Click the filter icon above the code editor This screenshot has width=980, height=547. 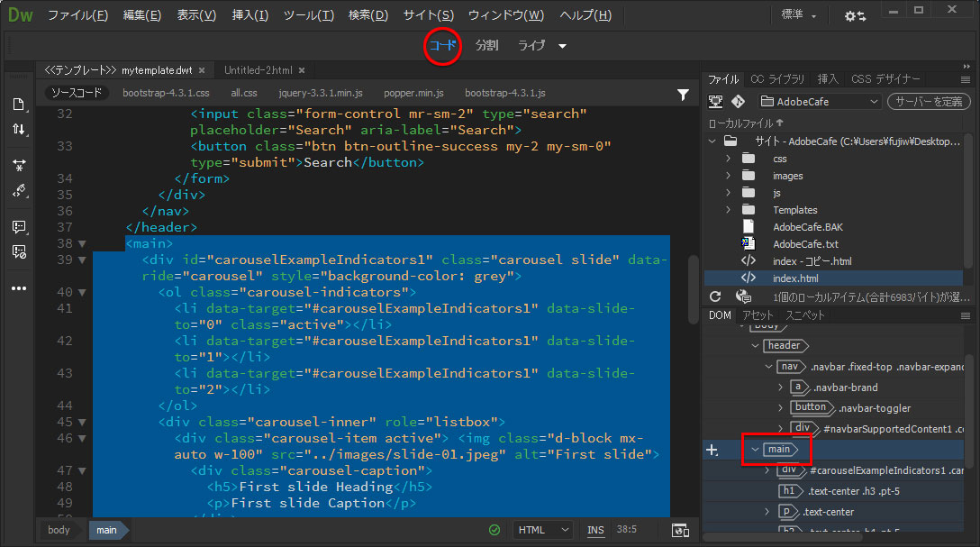683,94
